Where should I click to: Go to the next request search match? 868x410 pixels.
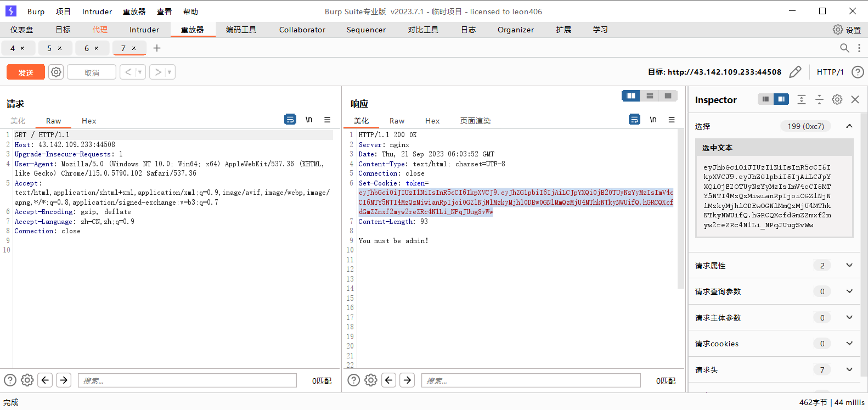coord(64,380)
